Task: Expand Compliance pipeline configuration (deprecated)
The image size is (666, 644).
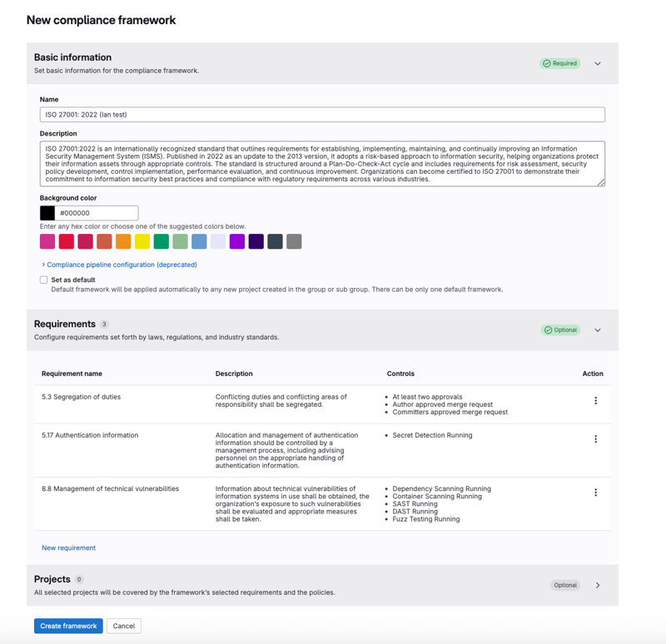Action: [x=119, y=265]
